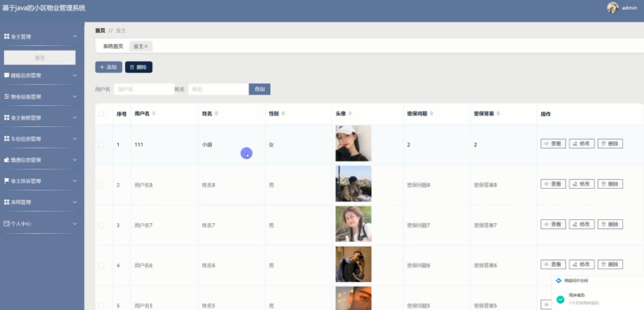Focus the 用户名 search input field
Viewport: 644px width, 310px height.
coord(144,89)
